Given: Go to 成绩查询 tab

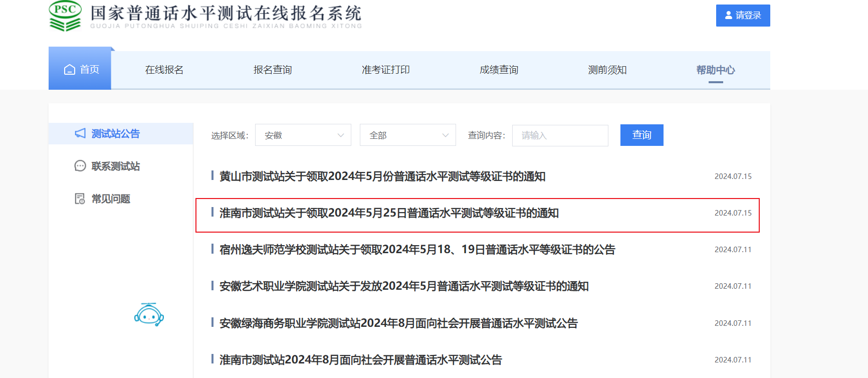Looking at the screenshot, I should point(499,70).
